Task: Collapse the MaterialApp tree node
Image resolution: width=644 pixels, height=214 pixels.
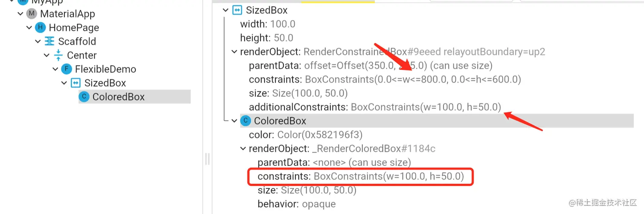Action: tap(20, 14)
